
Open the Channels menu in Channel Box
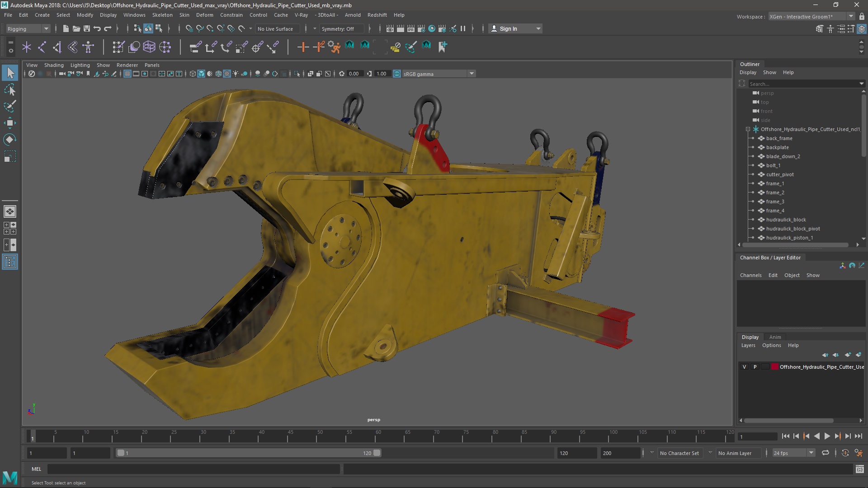click(750, 275)
